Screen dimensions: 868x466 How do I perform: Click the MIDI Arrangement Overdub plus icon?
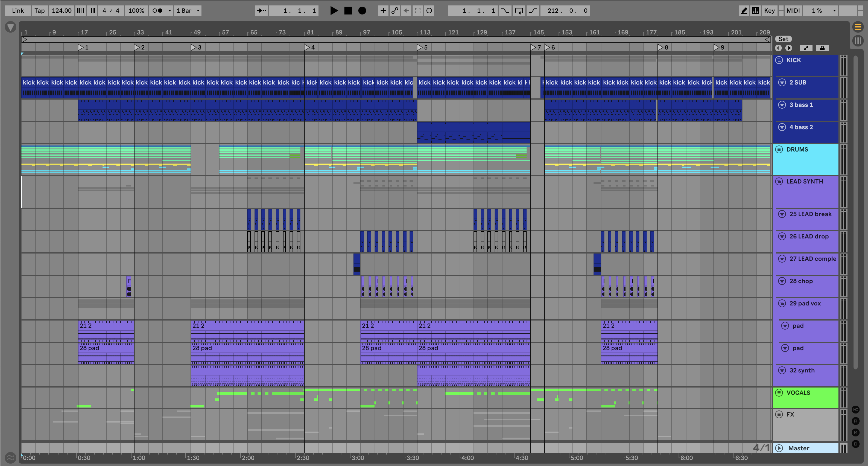[x=383, y=11]
